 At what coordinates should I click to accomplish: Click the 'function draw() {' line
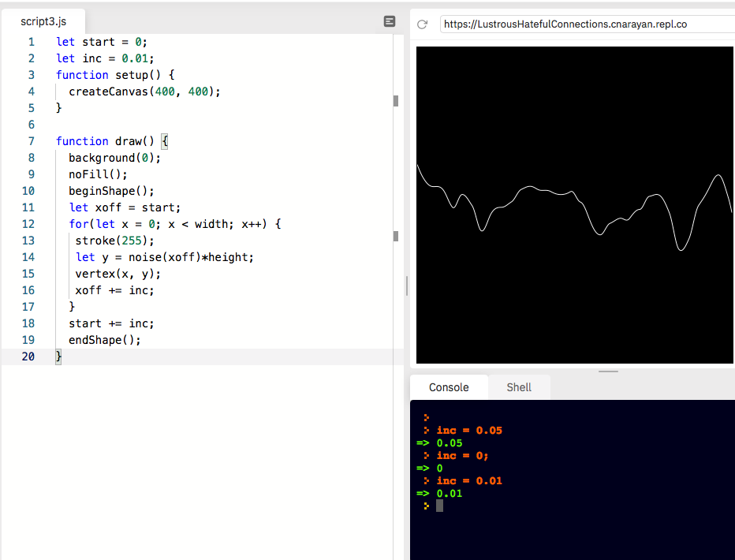tap(112, 141)
